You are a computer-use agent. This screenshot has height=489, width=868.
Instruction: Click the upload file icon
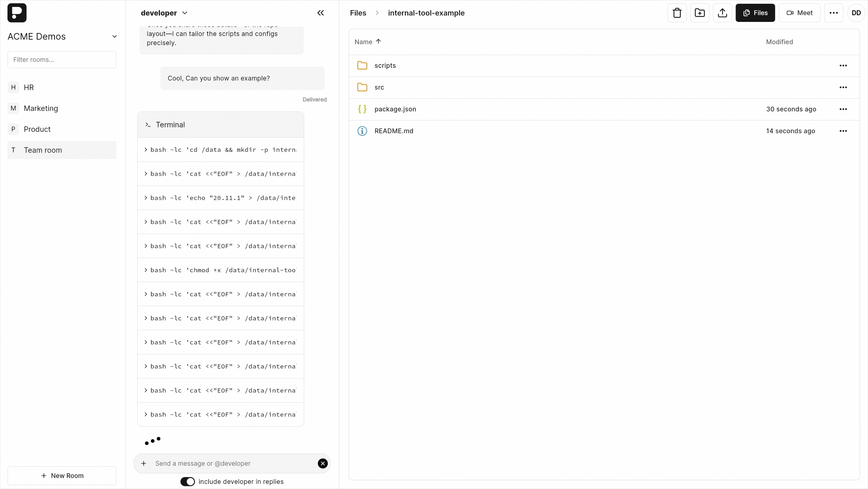(x=722, y=13)
